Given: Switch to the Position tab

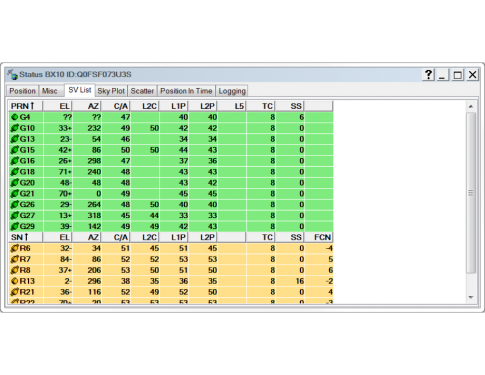Looking at the screenshot, I should 22,91.
